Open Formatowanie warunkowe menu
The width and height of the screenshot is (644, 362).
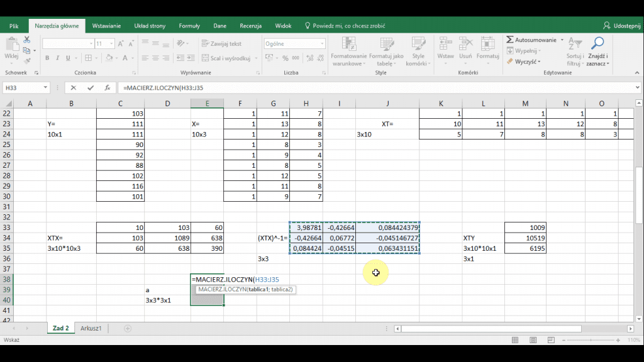[x=348, y=52]
